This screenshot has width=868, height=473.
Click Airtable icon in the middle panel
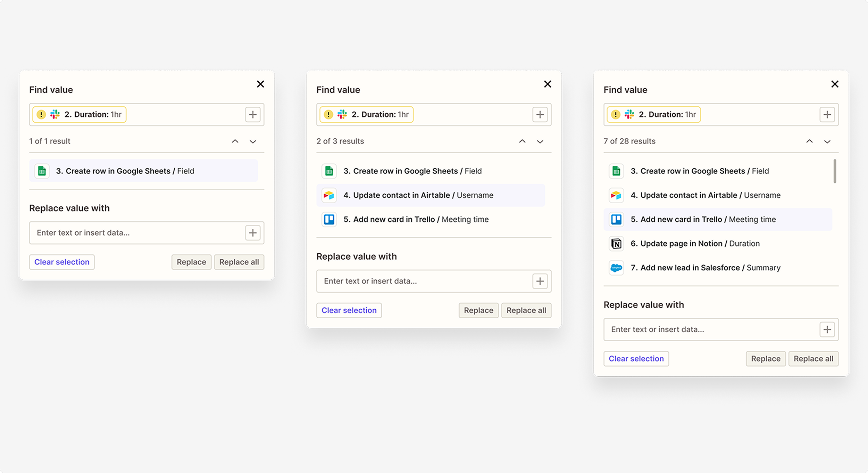[x=329, y=195]
